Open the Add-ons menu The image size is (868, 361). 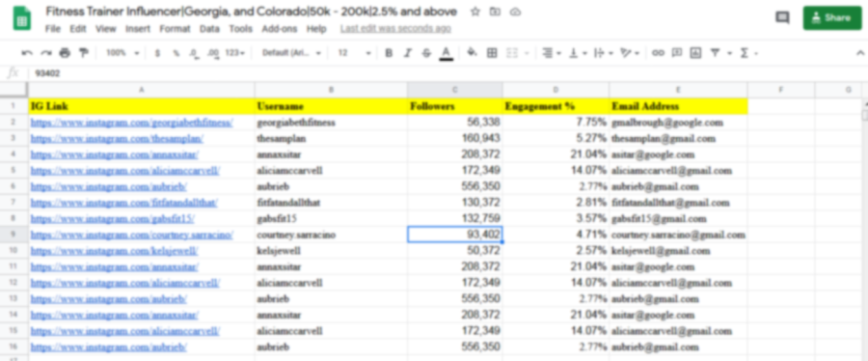click(280, 29)
